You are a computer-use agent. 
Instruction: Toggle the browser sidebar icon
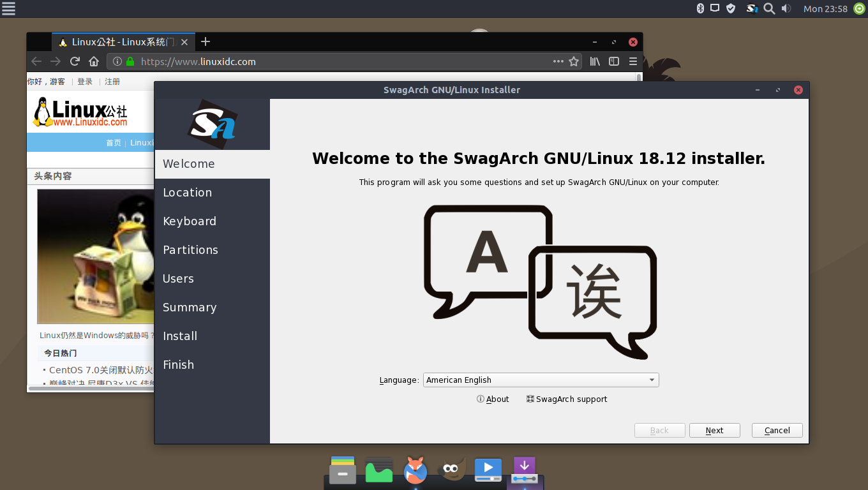614,61
